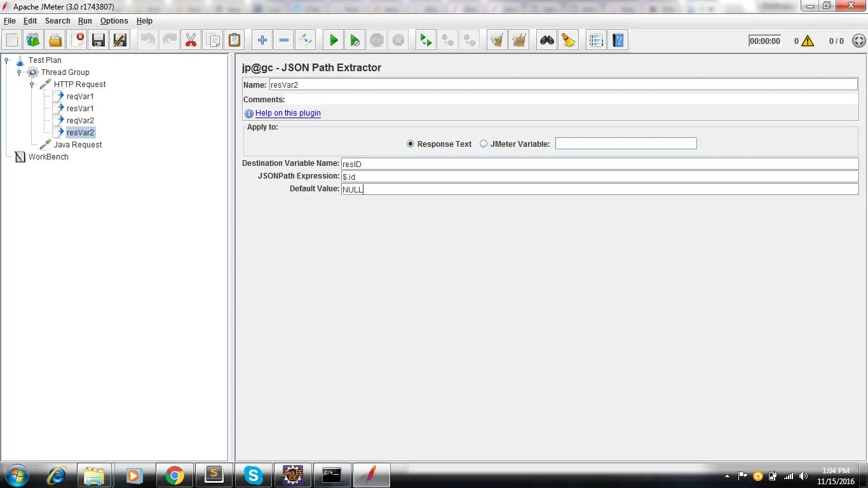
Task: Click the Save As icon
Action: [120, 41]
